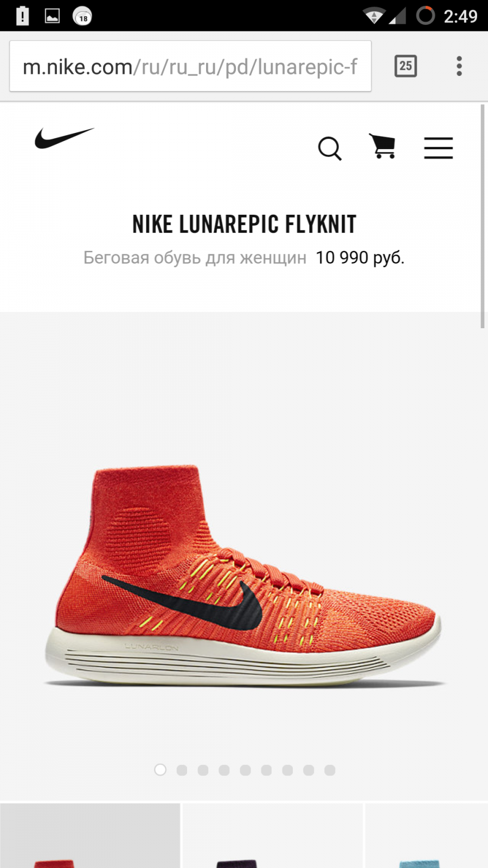
Task: Select the fifth carousel dot
Action: coord(245,770)
